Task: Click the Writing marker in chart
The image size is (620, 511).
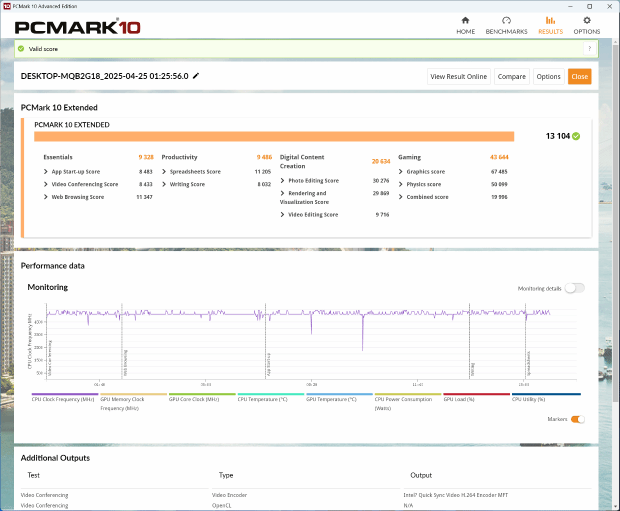Action: tap(473, 369)
